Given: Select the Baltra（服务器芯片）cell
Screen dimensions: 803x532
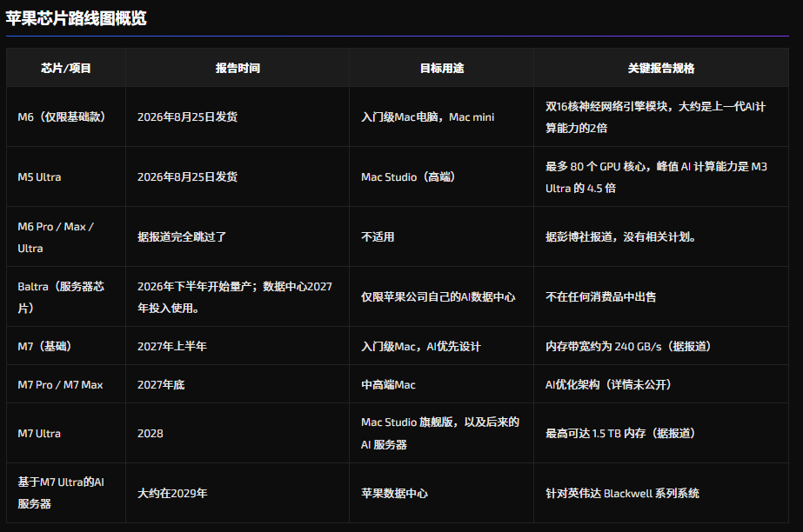Looking at the screenshot, I should (66, 296).
